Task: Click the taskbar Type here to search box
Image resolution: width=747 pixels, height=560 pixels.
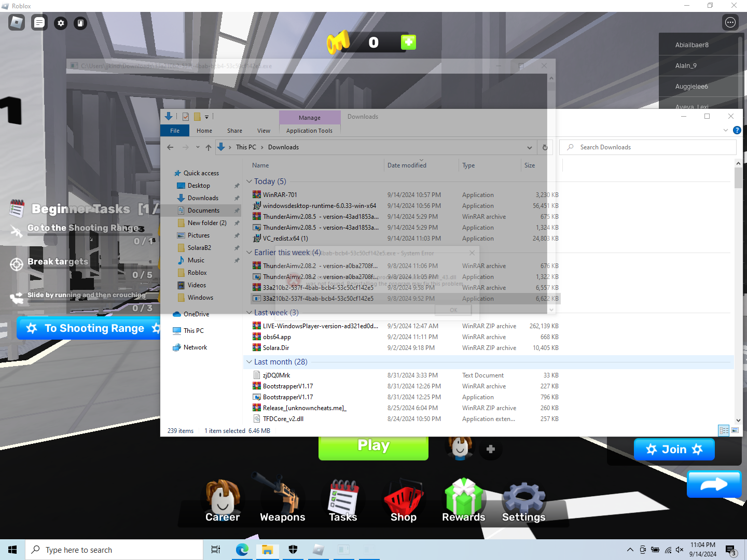Action: click(x=114, y=550)
